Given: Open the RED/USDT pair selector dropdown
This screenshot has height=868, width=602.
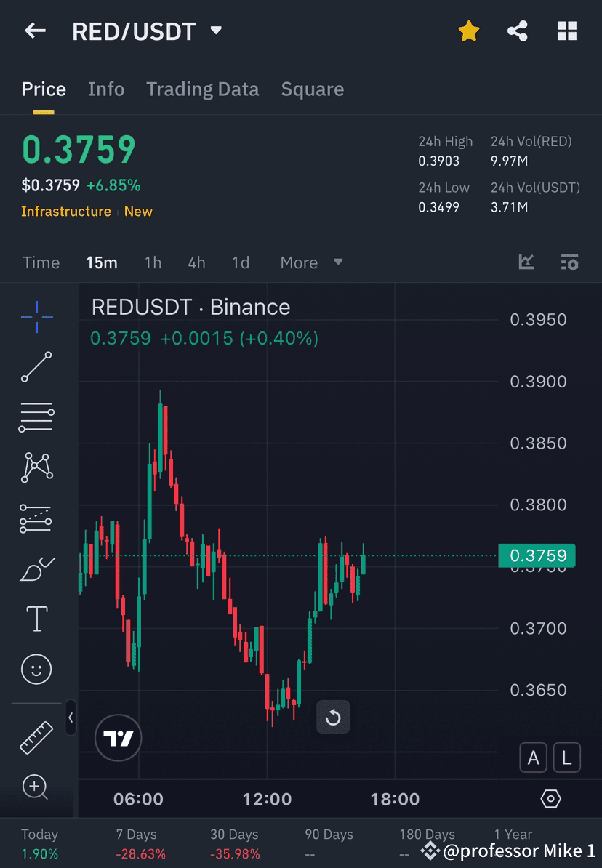Looking at the screenshot, I should point(215,31).
